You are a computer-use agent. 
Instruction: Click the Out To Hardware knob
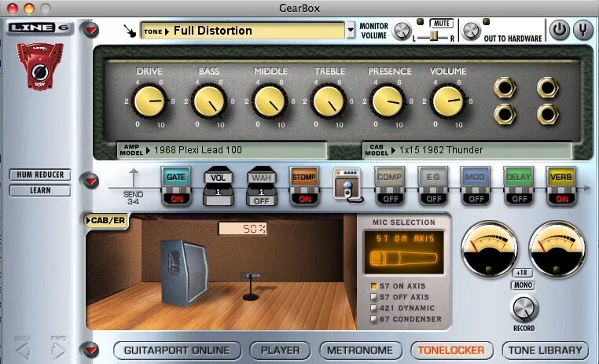pyautogui.click(x=471, y=31)
